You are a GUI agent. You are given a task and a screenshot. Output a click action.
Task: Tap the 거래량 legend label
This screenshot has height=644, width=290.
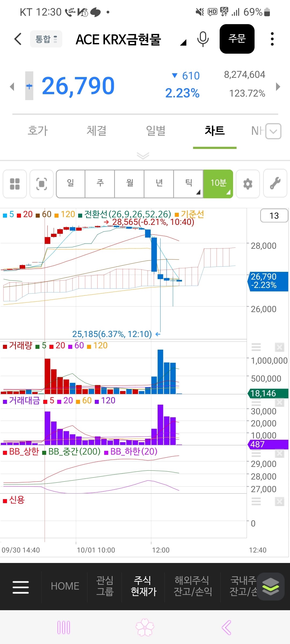[x=18, y=345]
